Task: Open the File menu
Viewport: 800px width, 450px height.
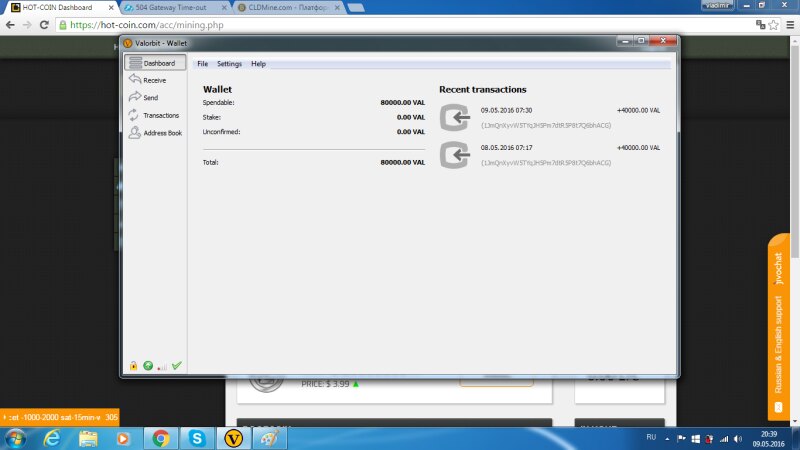Action: [x=202, y=64]
